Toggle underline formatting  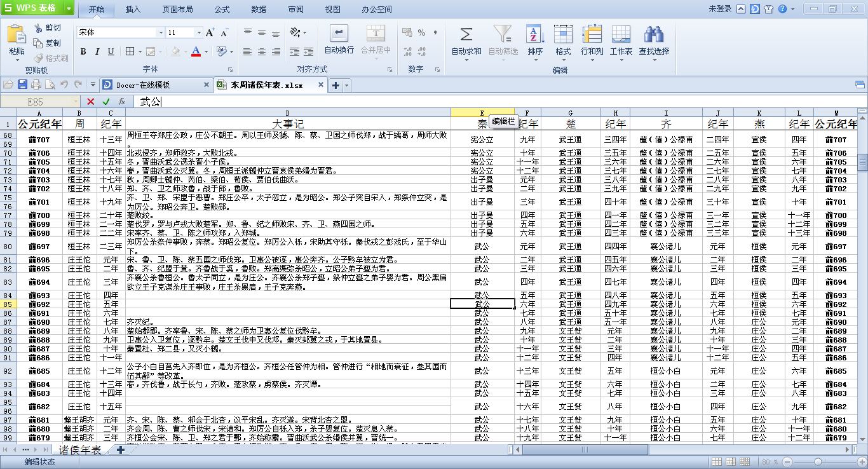(111, 51)
